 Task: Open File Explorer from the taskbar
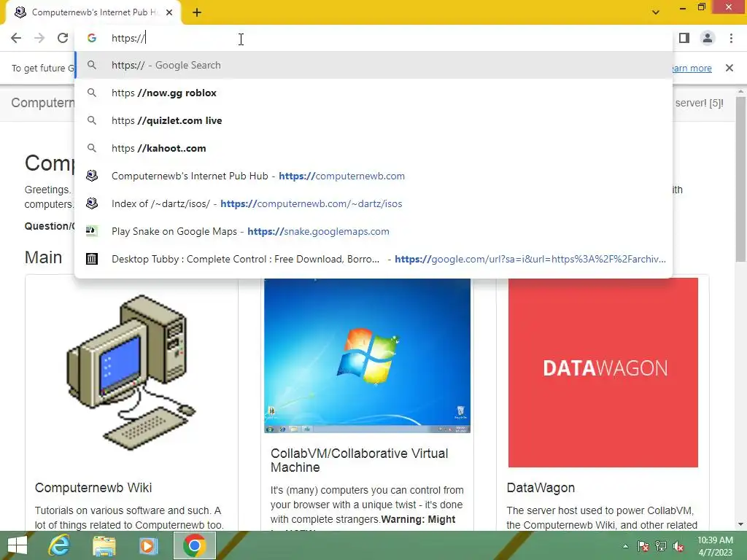tap(104, 545)
